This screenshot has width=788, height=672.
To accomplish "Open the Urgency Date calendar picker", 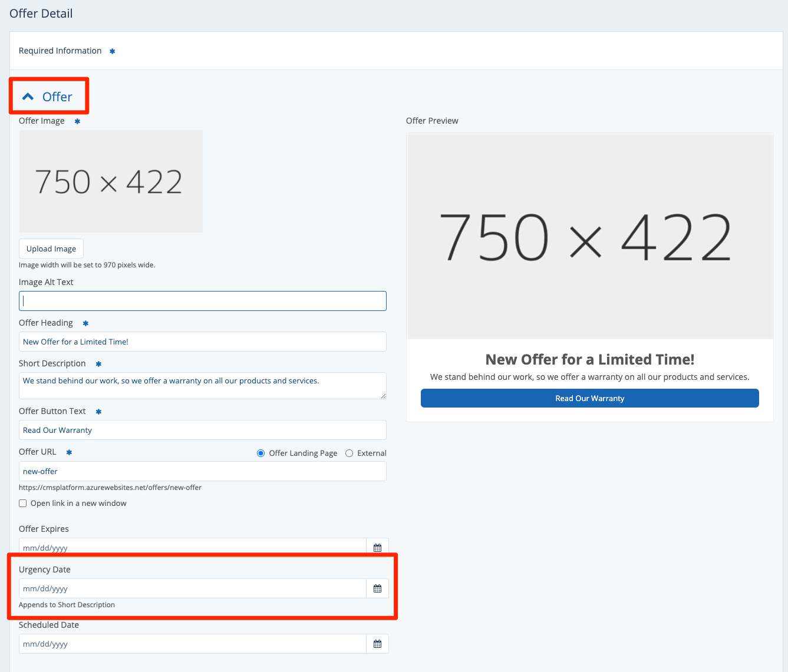I will tap(377, 588).
